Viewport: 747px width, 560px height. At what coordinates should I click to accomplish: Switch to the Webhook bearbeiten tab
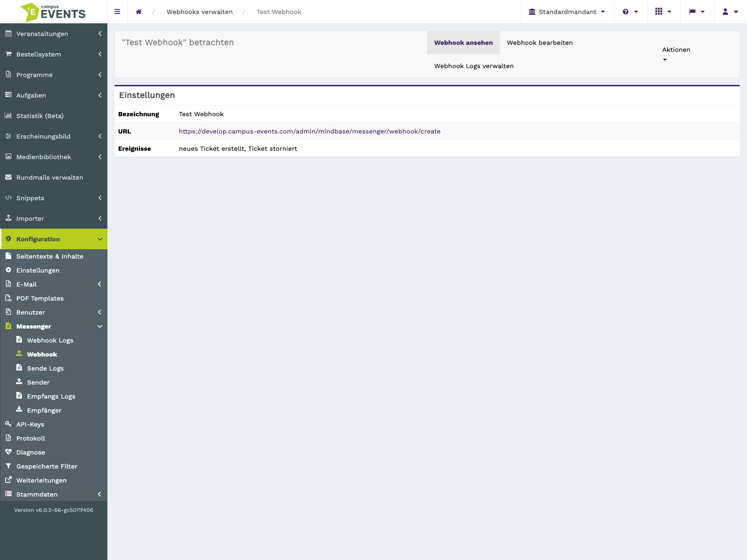pyautogui.click(x=540, y=42)
